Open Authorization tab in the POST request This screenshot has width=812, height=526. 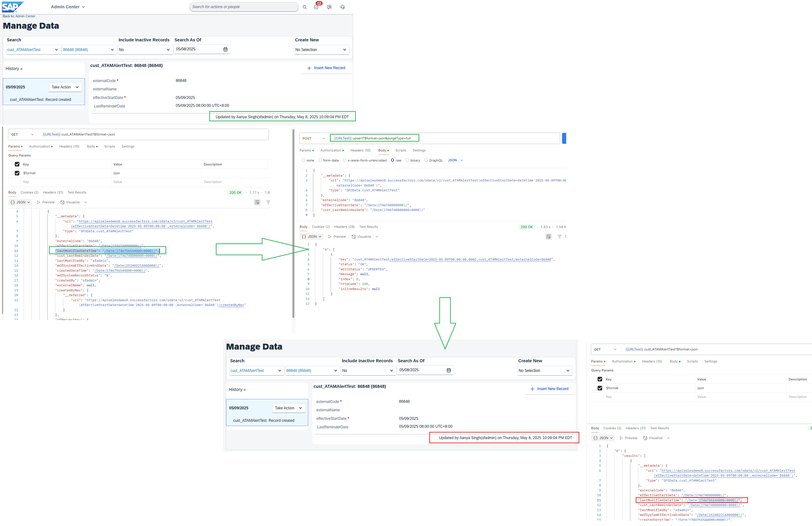pyautogui.click(x=332, y=151)
